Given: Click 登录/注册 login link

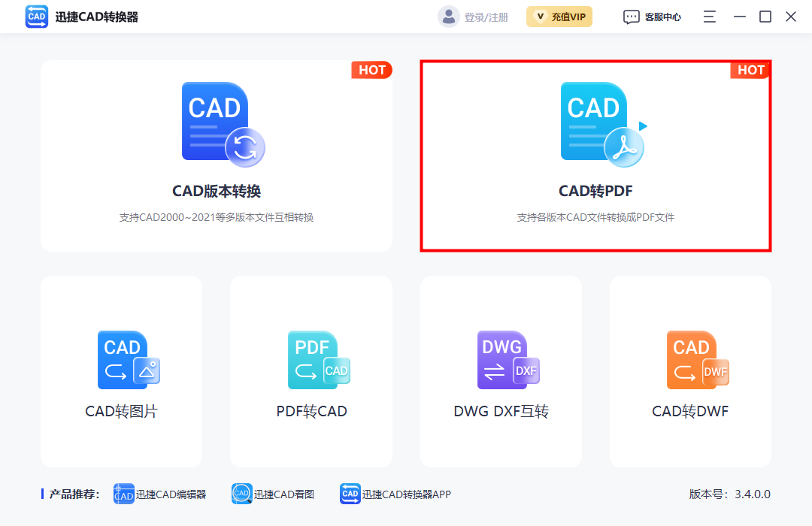Looking at the screenshot, I should click(x=486, y=17).
